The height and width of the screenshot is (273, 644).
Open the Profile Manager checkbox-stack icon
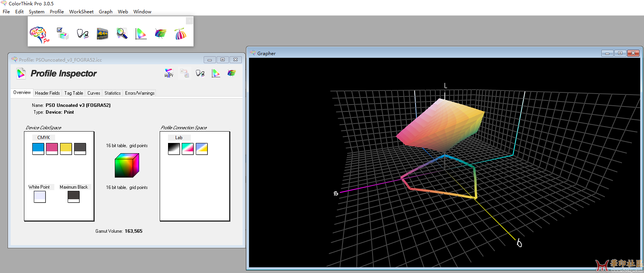pyautogui.click(x=62, y=33)
